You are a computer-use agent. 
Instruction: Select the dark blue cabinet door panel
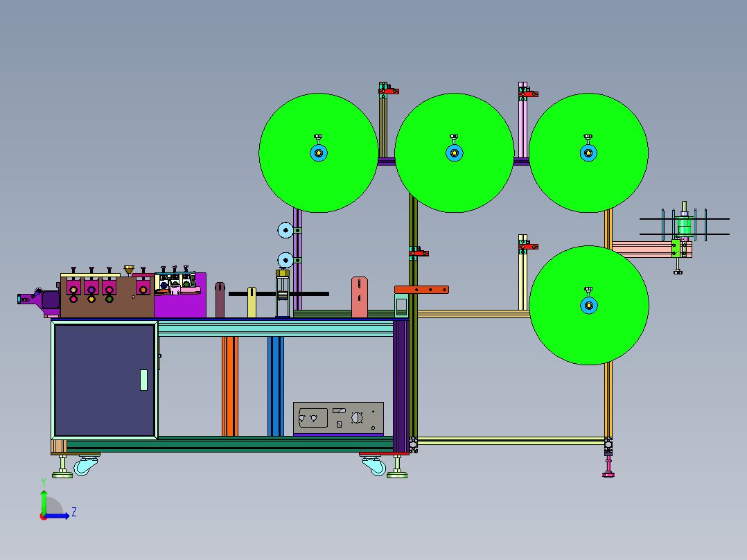(x=105, y=380)
